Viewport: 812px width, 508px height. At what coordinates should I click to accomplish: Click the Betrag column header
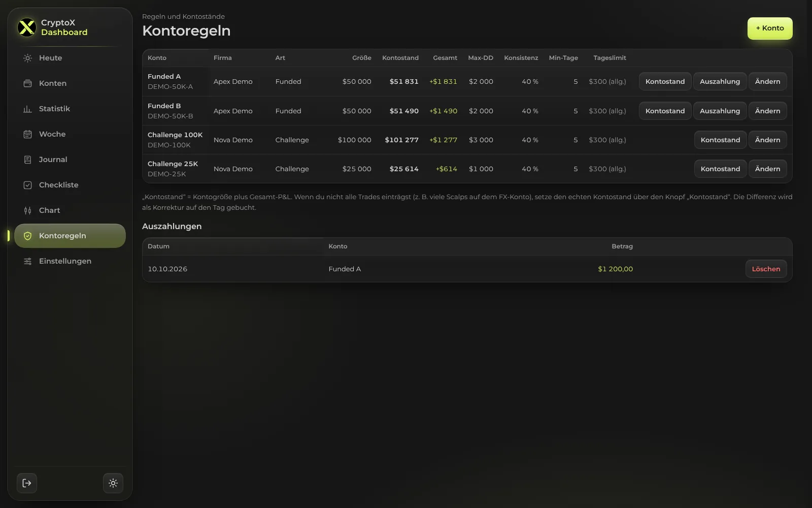[622, 246]
